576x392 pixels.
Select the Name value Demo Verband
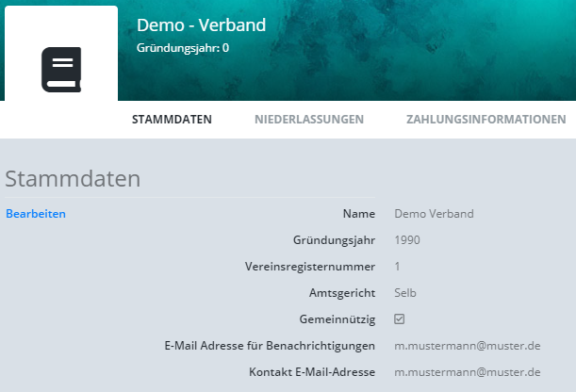tap(434, 214)
